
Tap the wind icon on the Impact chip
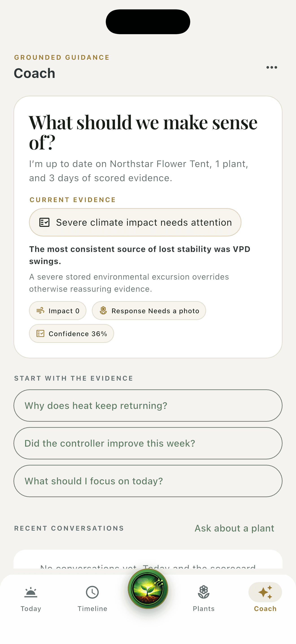pos(40,311)
